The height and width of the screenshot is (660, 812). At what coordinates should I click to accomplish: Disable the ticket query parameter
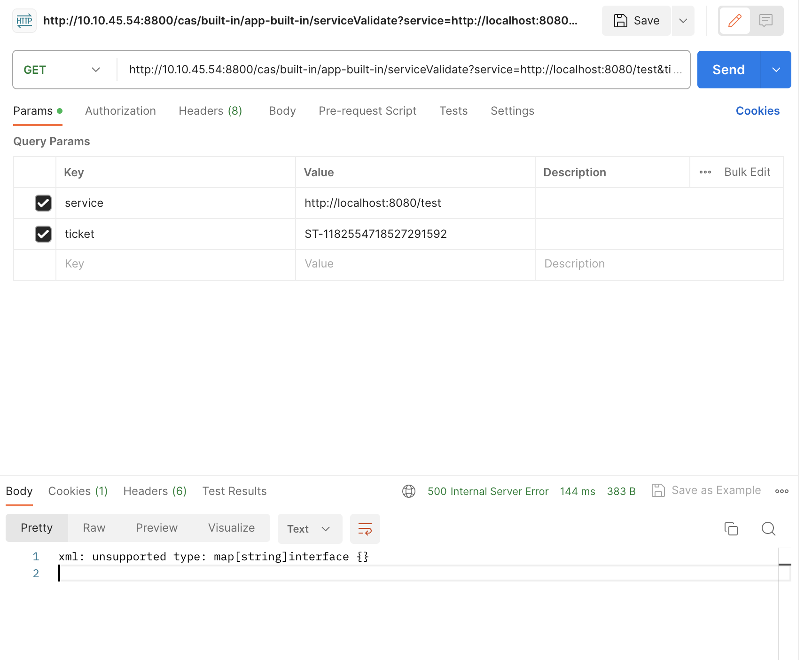43,234
